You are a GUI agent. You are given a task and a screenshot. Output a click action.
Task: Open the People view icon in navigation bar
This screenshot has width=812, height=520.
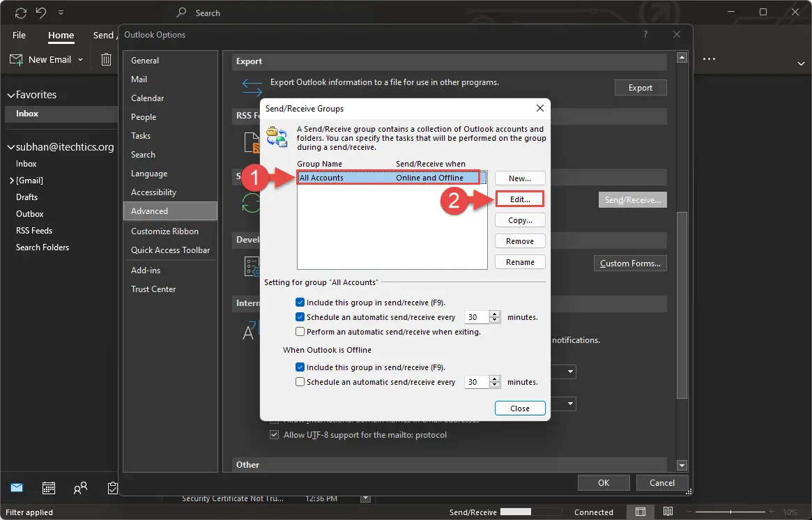pos(80,487)
